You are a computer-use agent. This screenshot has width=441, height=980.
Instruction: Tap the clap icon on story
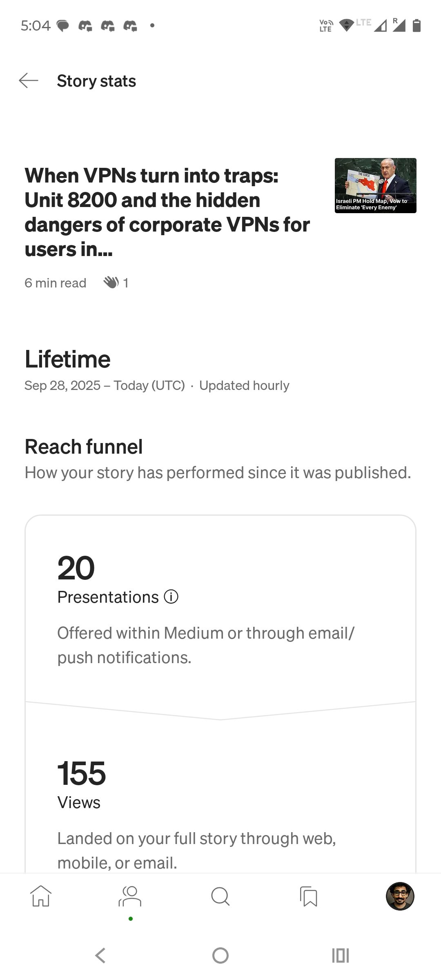111,283
